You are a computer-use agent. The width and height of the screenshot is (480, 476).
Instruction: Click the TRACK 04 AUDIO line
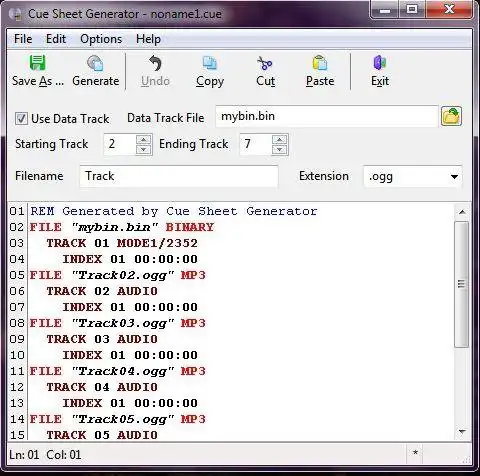pyautogui.click(x=102, y=387)
